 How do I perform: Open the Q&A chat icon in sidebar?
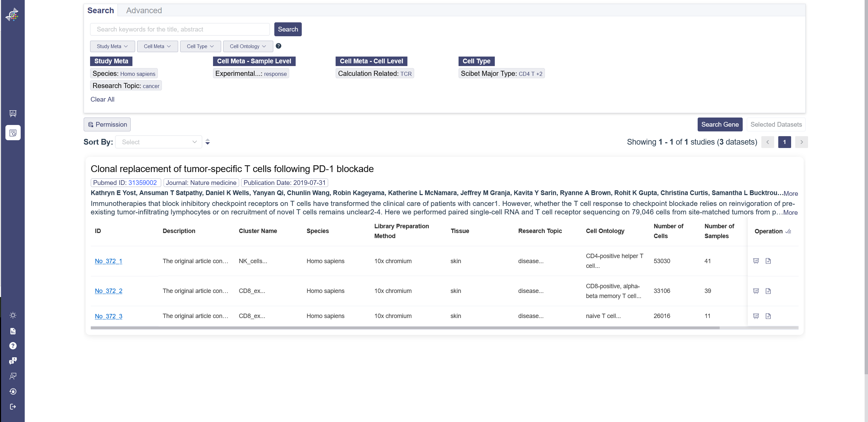click(x=13, y=361)
